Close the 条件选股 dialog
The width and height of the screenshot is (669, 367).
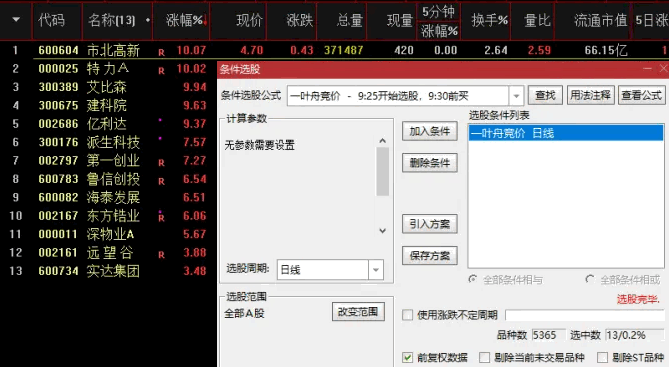[x=663, y=69]
